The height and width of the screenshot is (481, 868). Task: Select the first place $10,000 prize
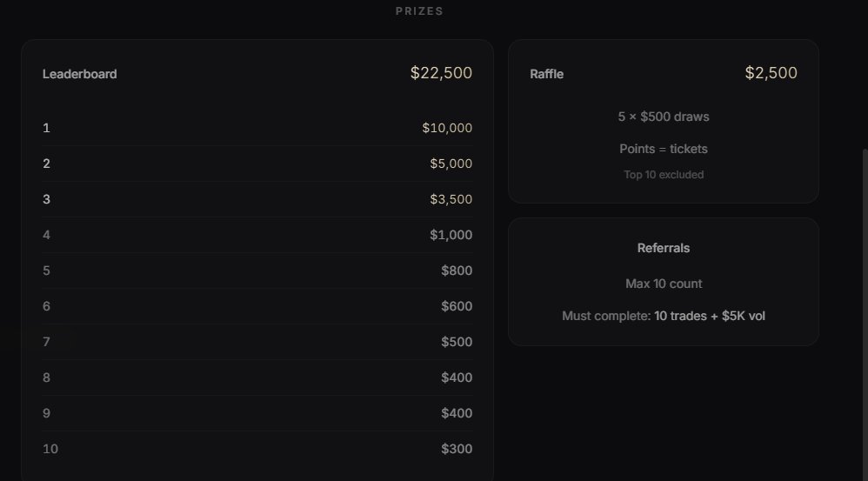click(447, 128)
